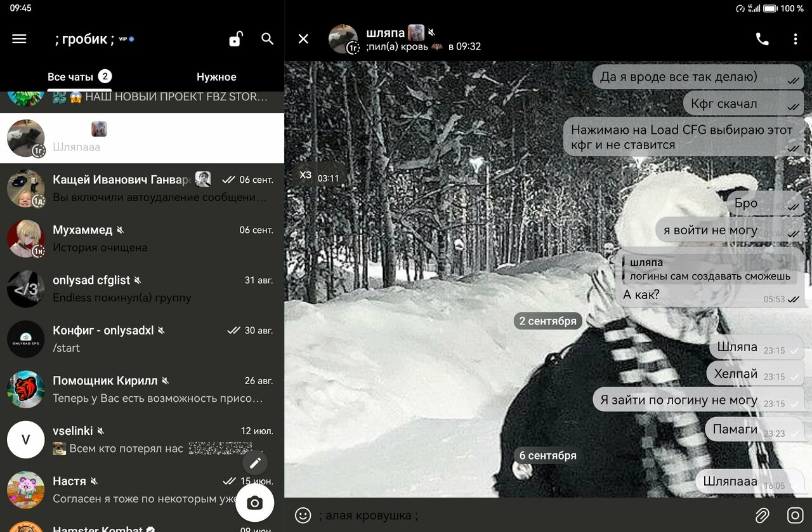Tap the Мухаммед avatar
This screenshot has height=532, width=812.
click(26, 239)
